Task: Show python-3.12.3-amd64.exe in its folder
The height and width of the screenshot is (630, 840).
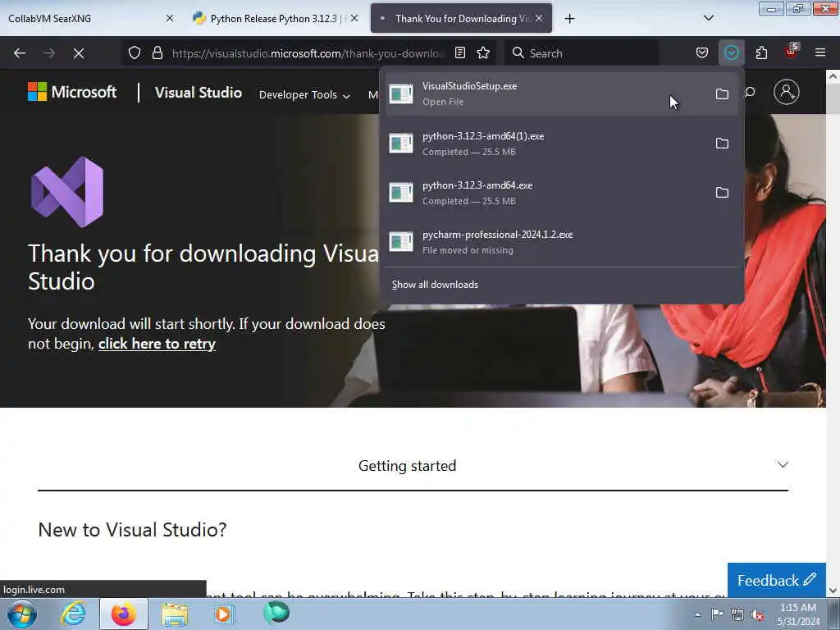Action: [722, 193]
